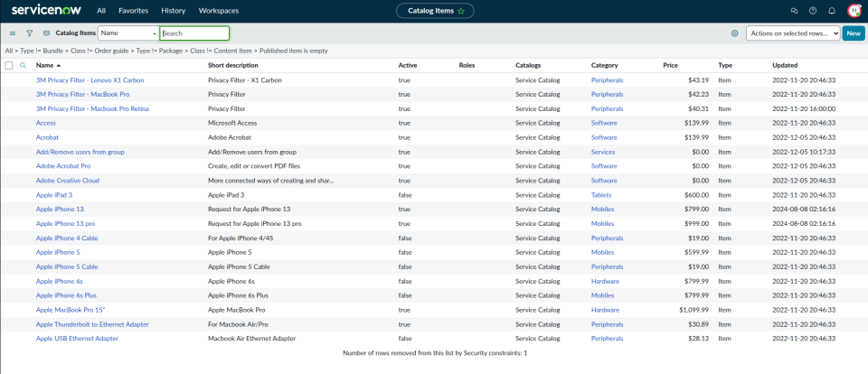The width and height of the screenshot is (868, 374).
Task: Open the Name search field dropdown
Action: [128, 33]
